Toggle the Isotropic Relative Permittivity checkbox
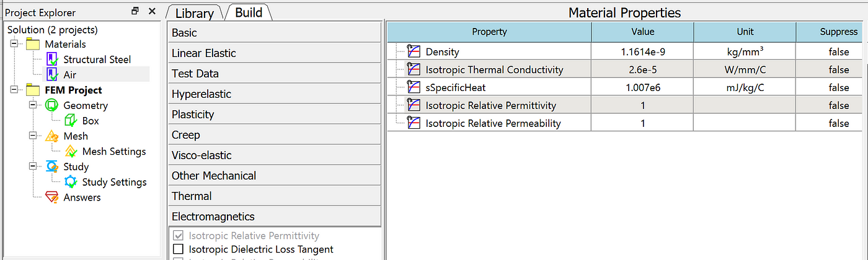Image resolution: width=868 pixels, height=260 pixels. coord(179,236)
